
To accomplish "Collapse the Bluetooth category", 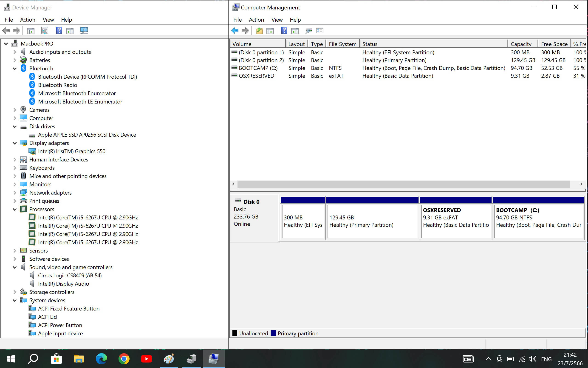I will click(x=14, y=69).
